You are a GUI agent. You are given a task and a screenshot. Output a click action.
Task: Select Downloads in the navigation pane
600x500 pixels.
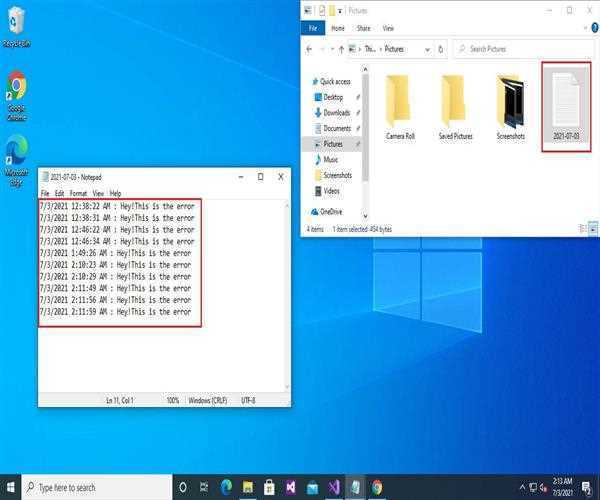[336, 113]
